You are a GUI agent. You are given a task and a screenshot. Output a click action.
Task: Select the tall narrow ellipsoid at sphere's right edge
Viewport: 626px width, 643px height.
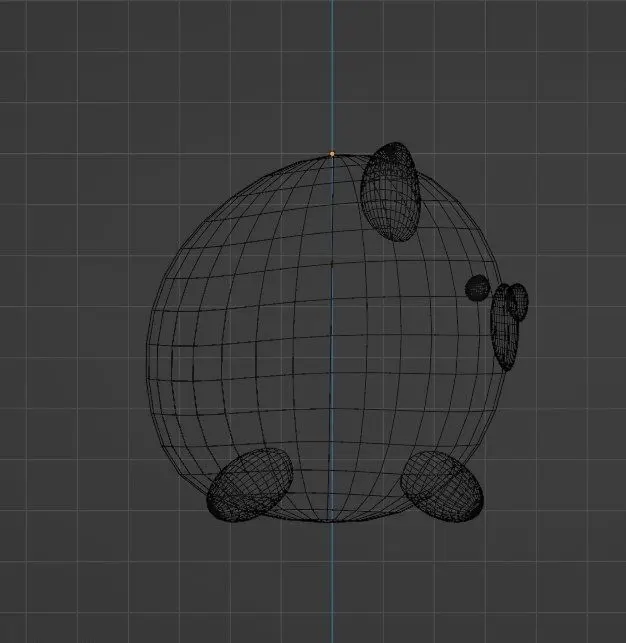point(505,327)
